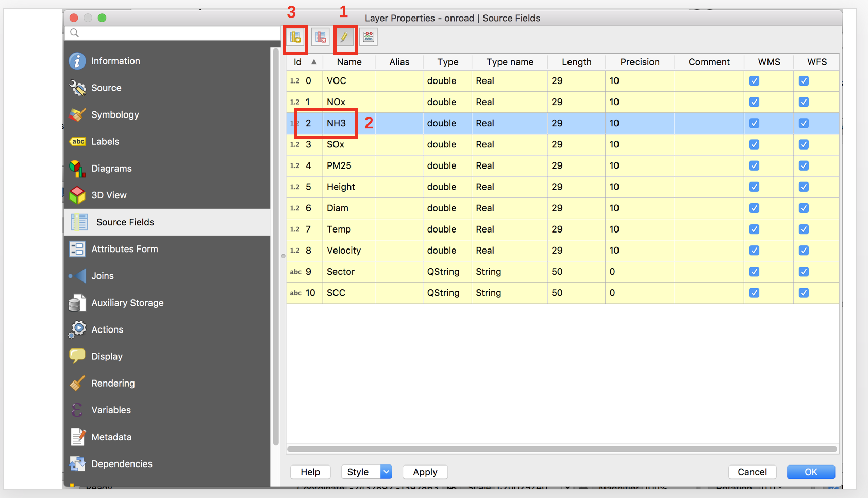The width and height of the screenshot is (868, 498).
Task: Click the Diagrams chart icon
Action: click(x=77, y=168)
